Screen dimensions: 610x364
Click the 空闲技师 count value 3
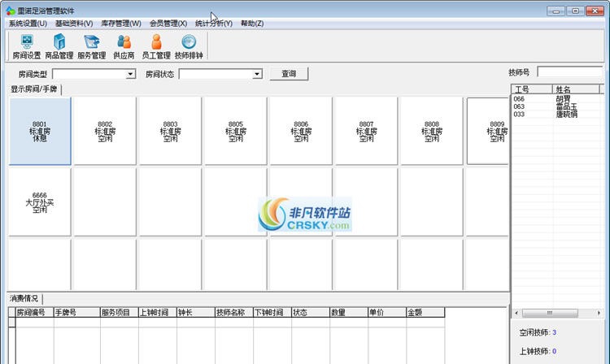click(x=554, y=332)
